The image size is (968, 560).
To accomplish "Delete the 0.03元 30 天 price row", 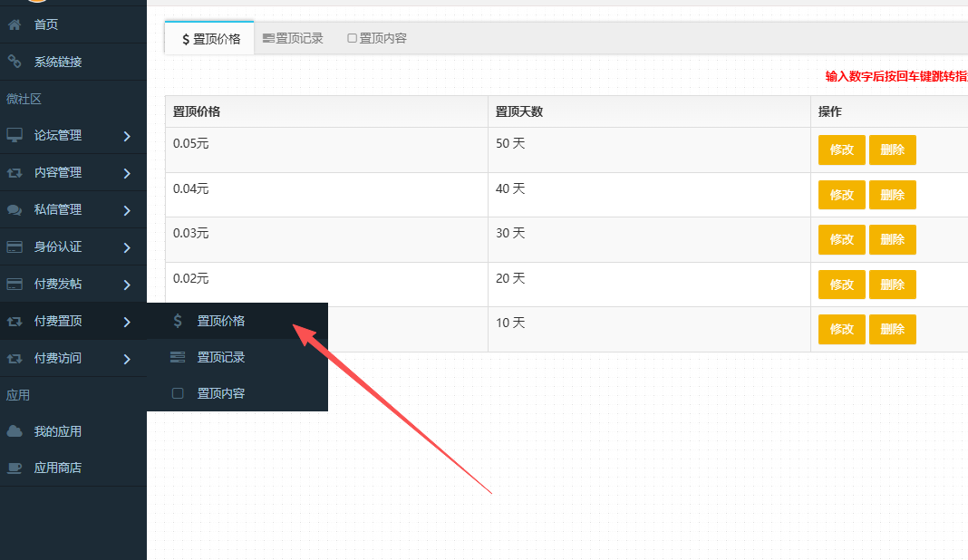I will pyautogui.click(x=892, y=239).
